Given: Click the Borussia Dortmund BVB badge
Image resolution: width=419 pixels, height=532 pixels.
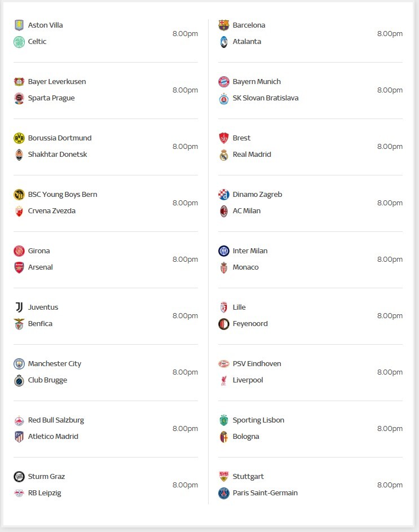Looking at the screenshot, I should click(19, 138).
